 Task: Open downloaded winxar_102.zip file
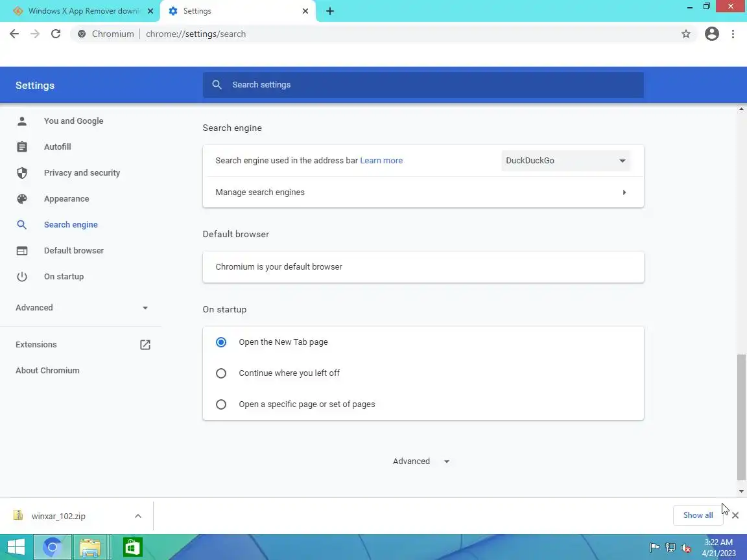coord(58,516)
